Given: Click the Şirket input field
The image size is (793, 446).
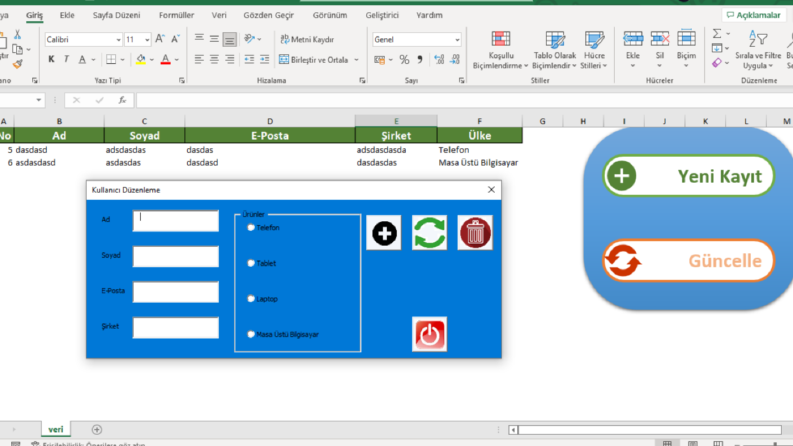Looking at the screenshot, I should tap(176, 328).
